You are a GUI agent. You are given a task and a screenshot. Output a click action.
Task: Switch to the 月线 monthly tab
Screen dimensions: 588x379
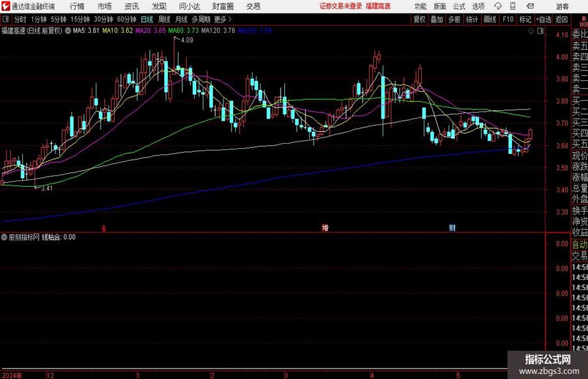(x=182, y=19)
